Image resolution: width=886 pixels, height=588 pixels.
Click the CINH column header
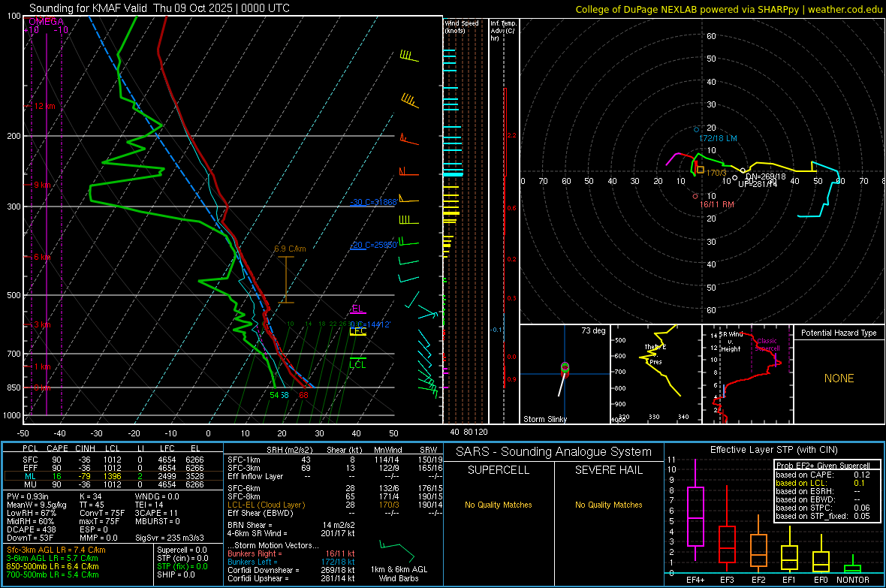(x=85, y=448)
